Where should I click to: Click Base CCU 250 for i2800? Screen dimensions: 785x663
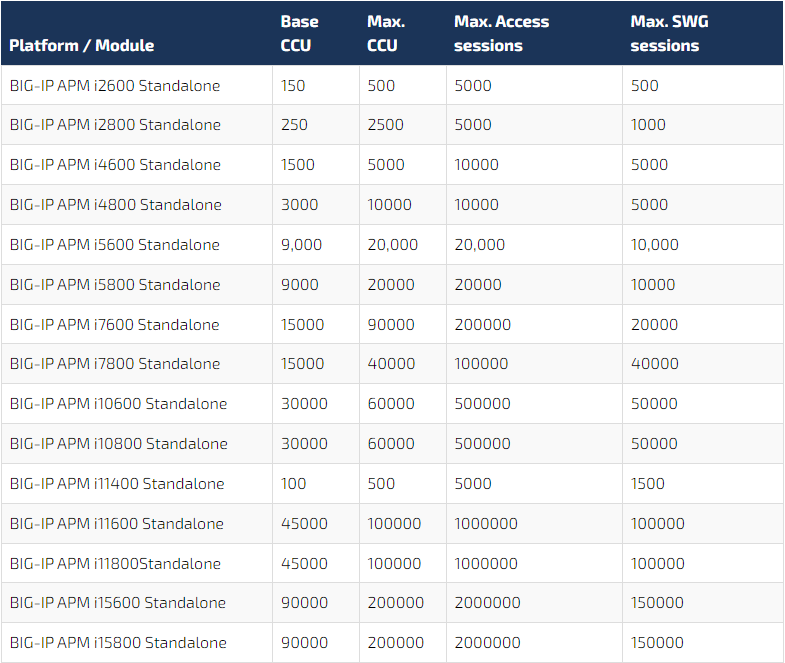coord(294,125)
